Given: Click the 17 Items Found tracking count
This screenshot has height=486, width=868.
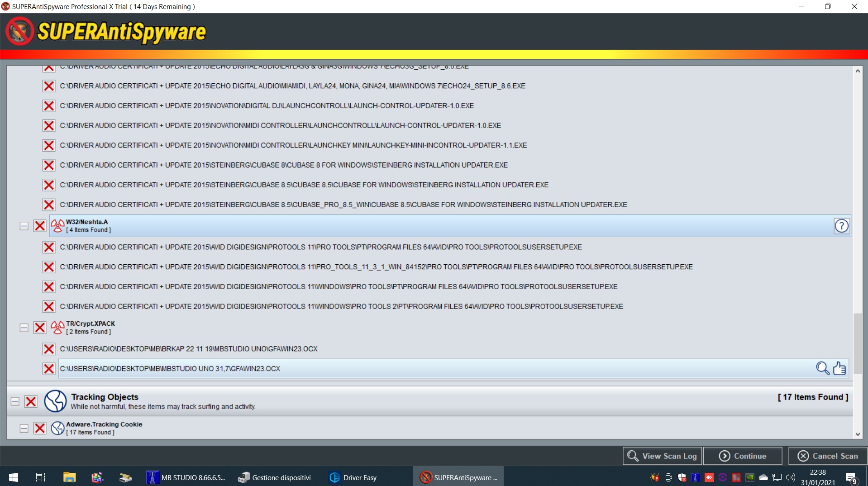Looking at the screenshot, I should tap(813, 397).
